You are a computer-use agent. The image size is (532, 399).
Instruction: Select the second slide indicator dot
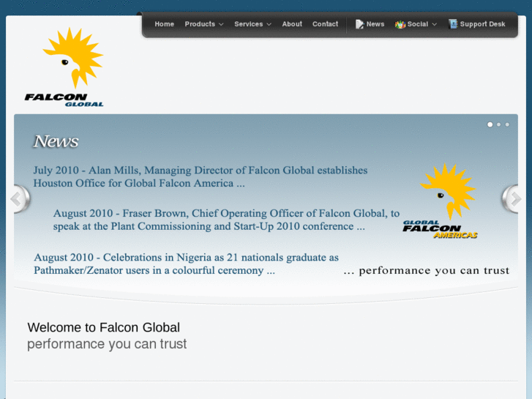coord(499,124)
